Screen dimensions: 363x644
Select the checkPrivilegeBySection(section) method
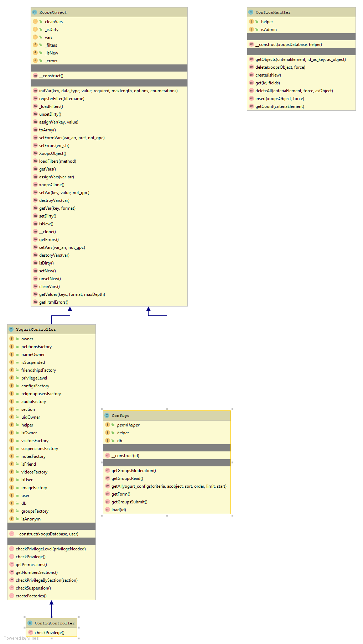[x=46, y=580]
